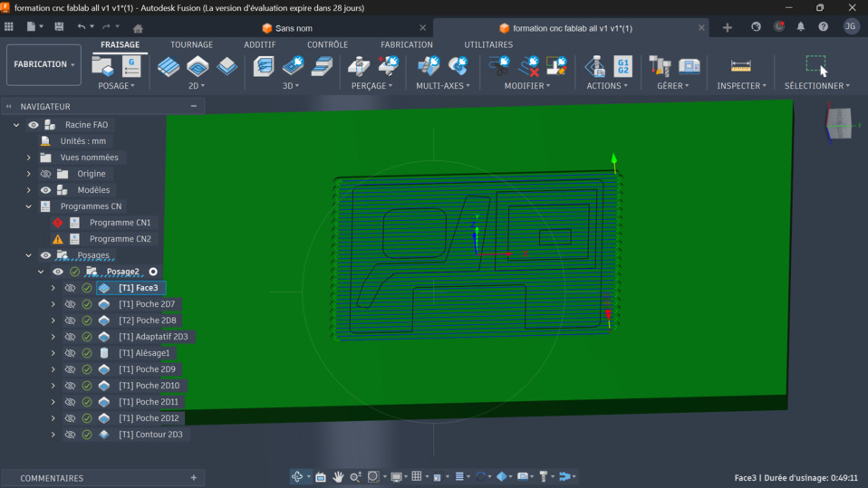The height and width of the screenshot is (488, 868).
Task: Click the New Setup icon in Posage
Action: tap(102, 66)
